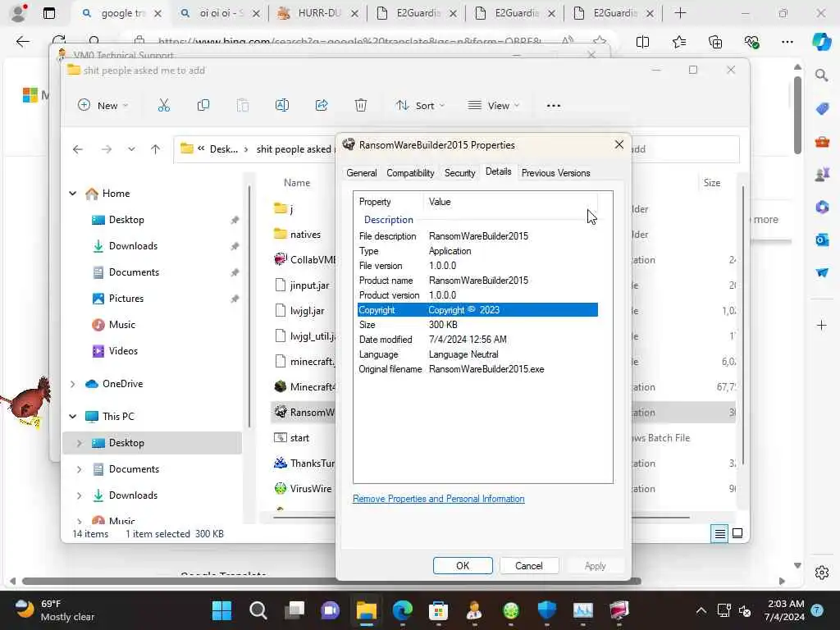Click the Edge address bar URL
This screenshot has height=630, width=840.
tap(349, 41)
